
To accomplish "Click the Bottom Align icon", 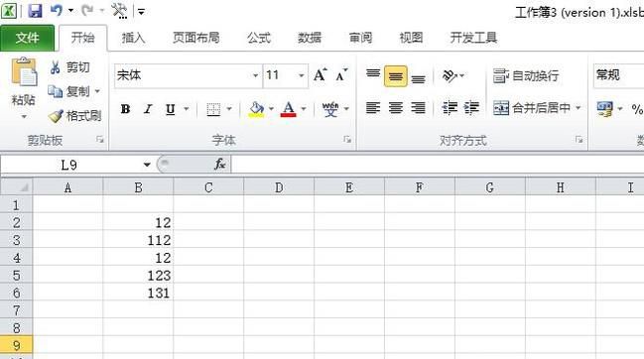I will 418,78.
